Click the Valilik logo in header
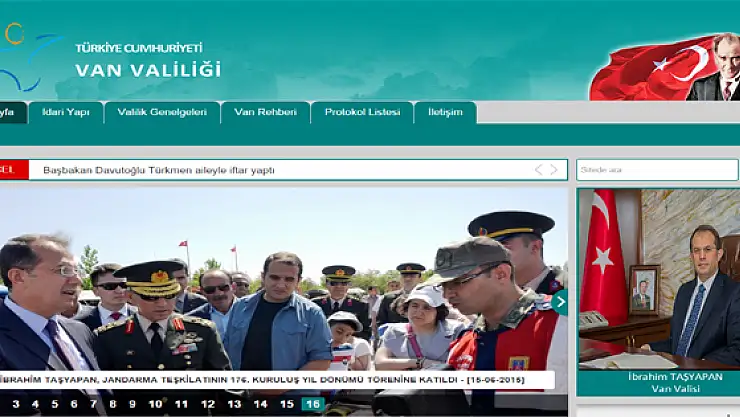The image size is (740, 417). (30, 57)
